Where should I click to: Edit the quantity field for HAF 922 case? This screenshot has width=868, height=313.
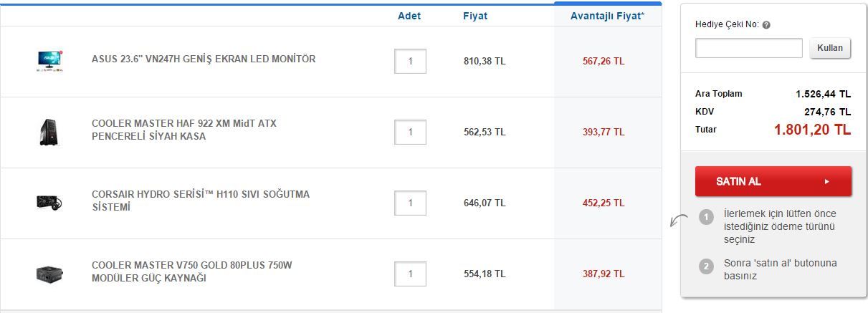[x=410, y=133]
